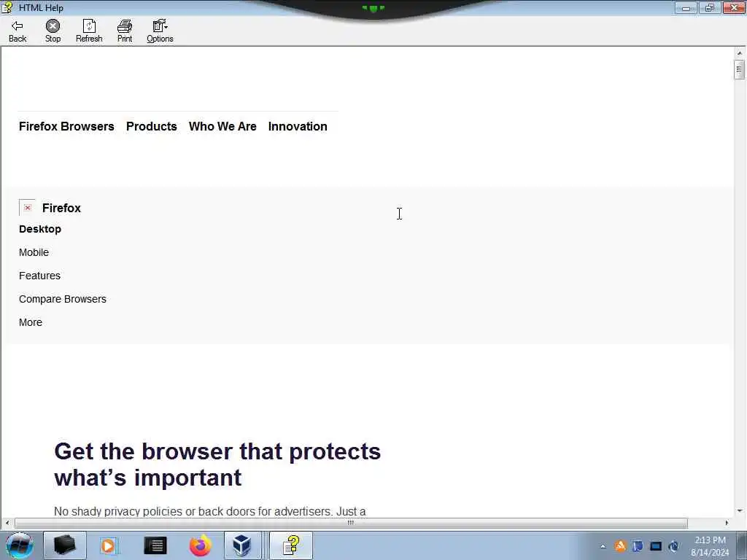Screen dimensions: 747x560
Task: Reload the page with the Refresh button
Action: tap(89, 31)
